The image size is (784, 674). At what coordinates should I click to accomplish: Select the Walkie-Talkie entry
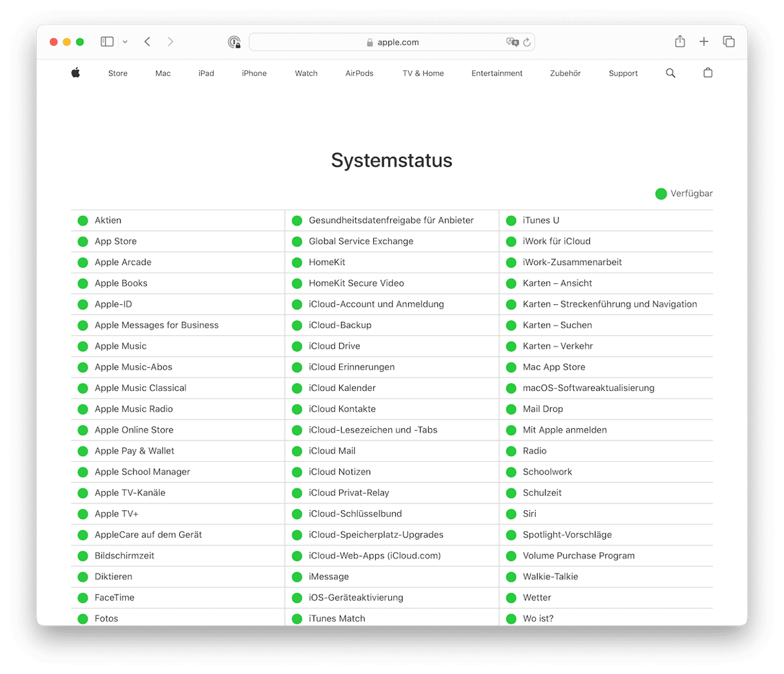606,577
